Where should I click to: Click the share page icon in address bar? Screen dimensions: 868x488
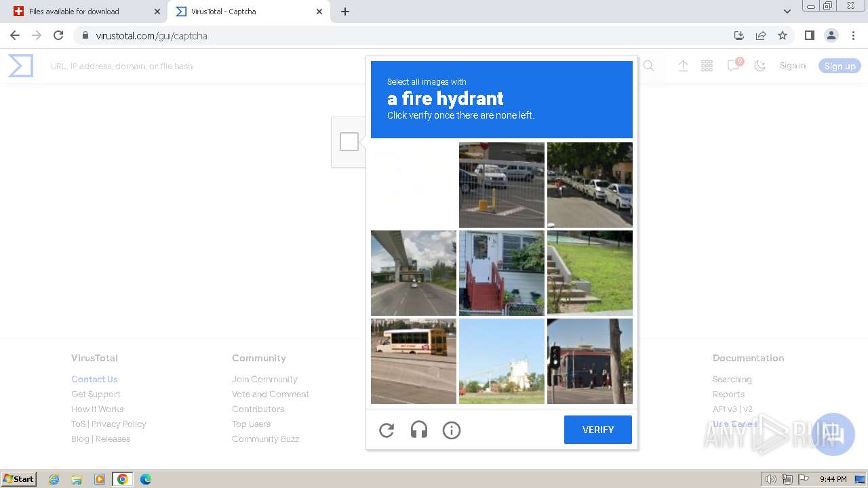761,35
